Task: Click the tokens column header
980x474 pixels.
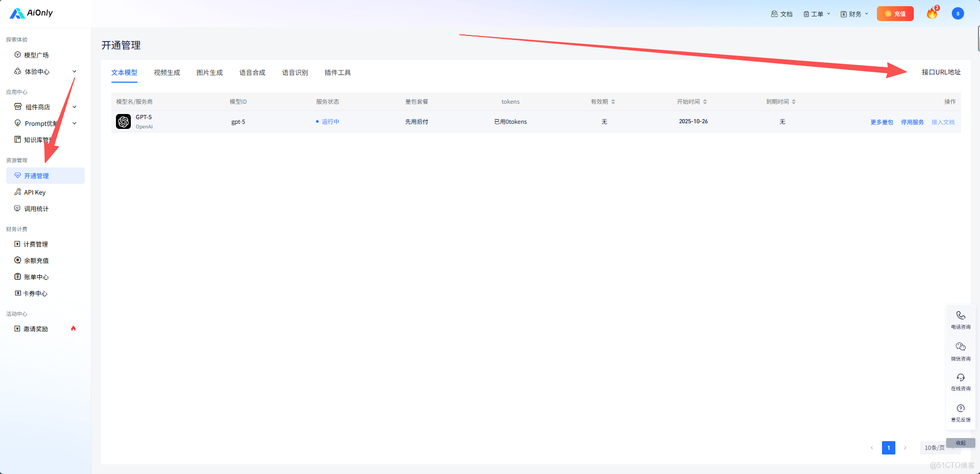Action: click(x=511, y=102)
